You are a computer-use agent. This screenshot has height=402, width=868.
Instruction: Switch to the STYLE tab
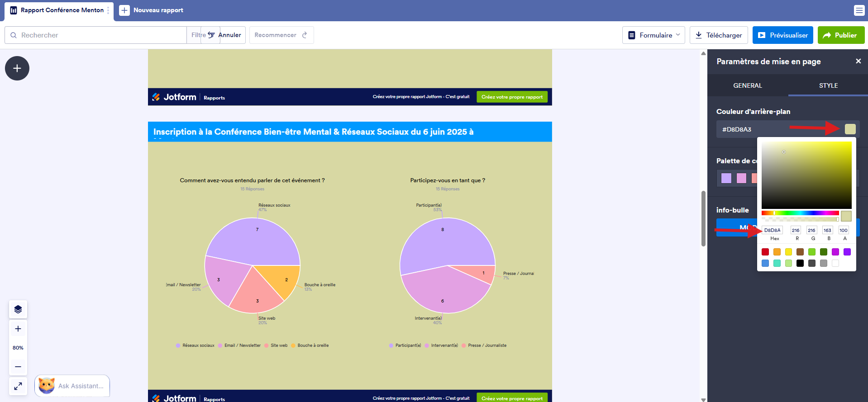pos(828,85)
